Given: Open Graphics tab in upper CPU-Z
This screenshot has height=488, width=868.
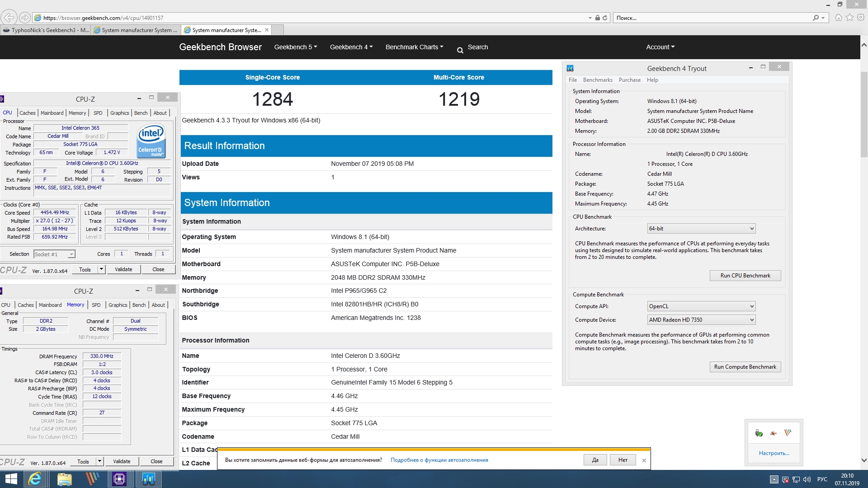Looking at the screenshot, I should [120, 113].
